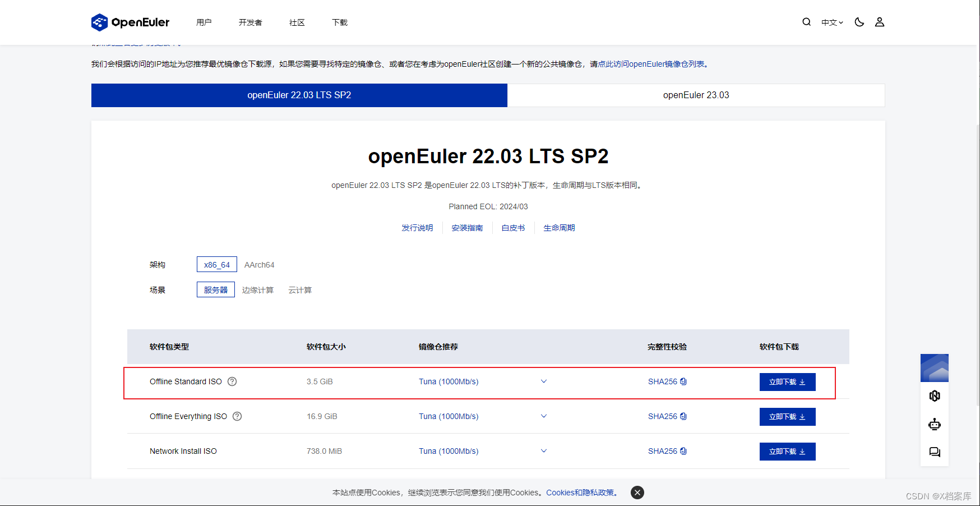This screenshot has height=506, width=980.
Task: Select 云计算 scenario option
Action: tap(300, 290)
